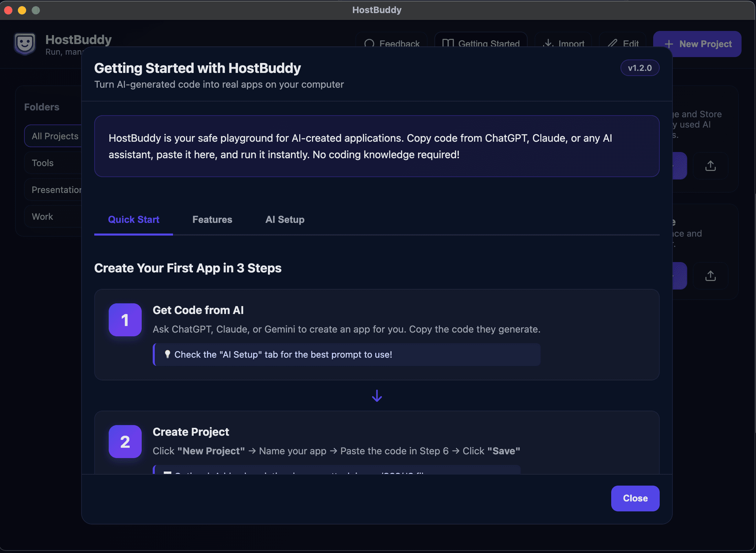Open the AI Setup tab
Viewport: 756px width, 553px height.
click(x=285, y=219)
